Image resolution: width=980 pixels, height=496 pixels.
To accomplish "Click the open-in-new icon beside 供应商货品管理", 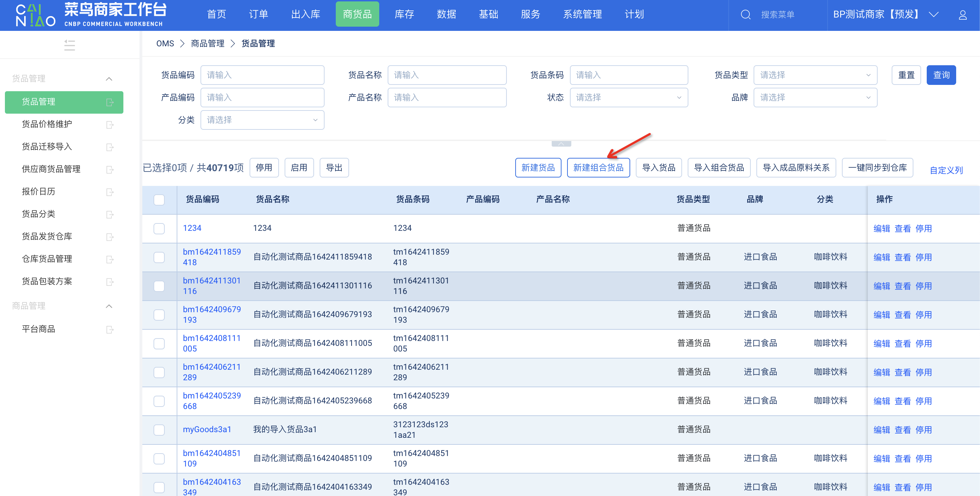I will point(110,169).
